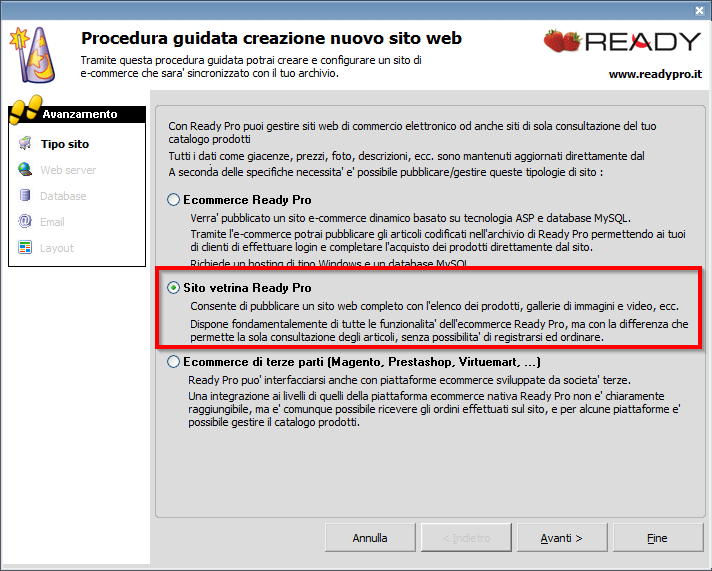The image size is (712, 571).
Task: Click the wizard hat icon in the header
Action: click(32, 55)
